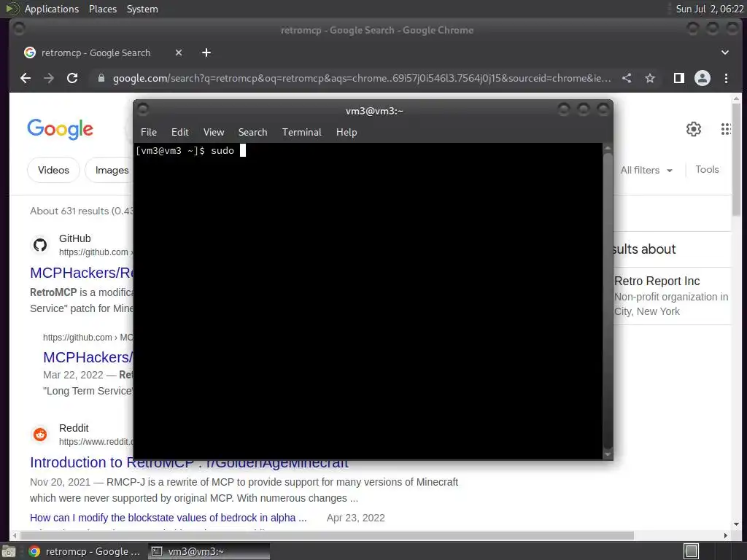Open the Retro Report Inc result

tap(657, 281)
